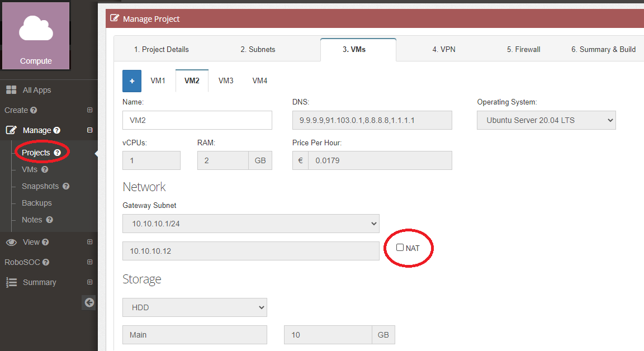644x351 pixels.
Task: Select the VM4 sub-tab
Action: click(x=259, y=80)
